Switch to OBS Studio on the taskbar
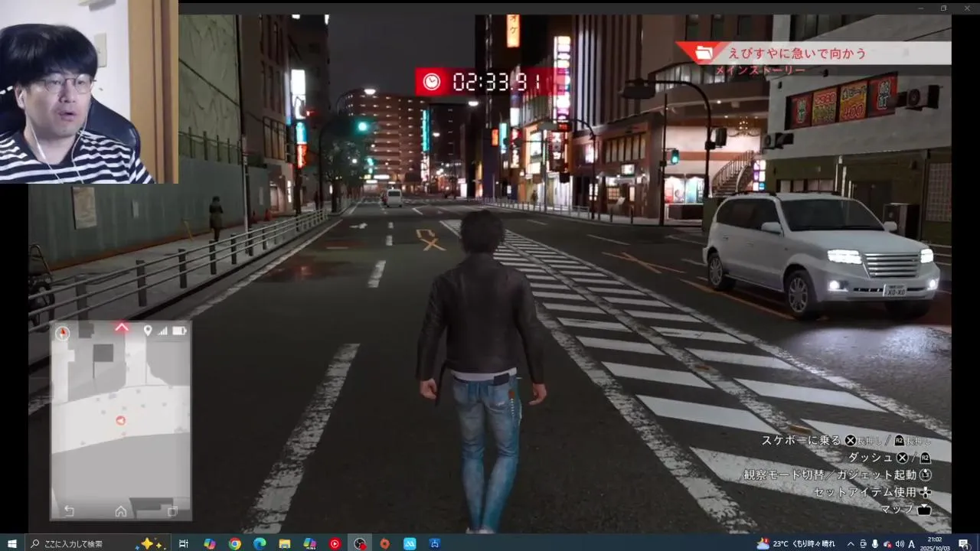The height and width of the screenshot is (551, 980). click(x=360, y=543)
